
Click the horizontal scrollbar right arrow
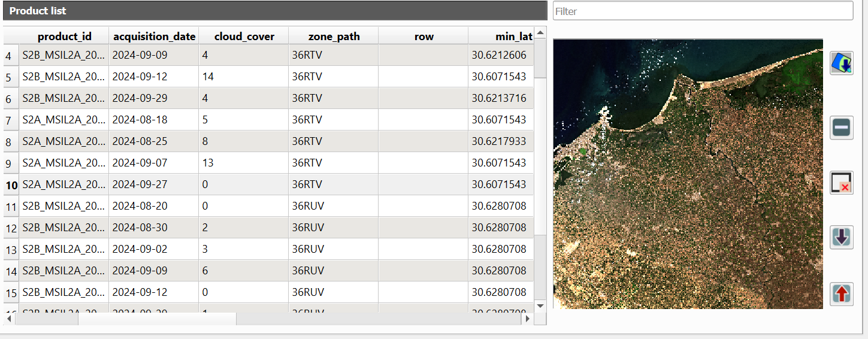tap(527, 319)
